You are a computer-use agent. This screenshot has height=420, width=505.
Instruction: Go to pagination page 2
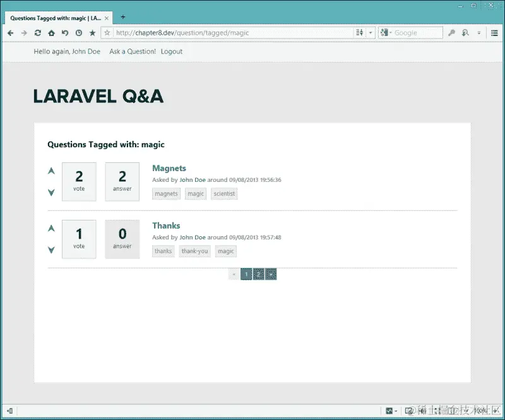click(x=259, y=274)
